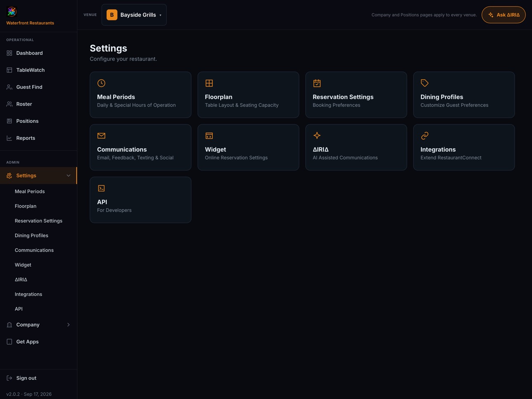Screen dimensions: 532x399
Task: Select Dining Profiles in sidebar submenu
Action: click(31, 235)
